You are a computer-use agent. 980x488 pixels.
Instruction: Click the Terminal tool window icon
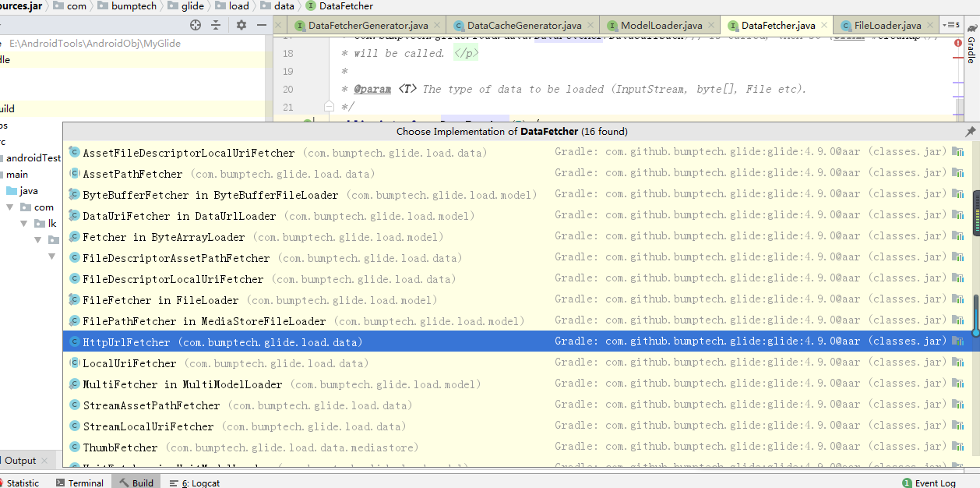click(x=60, y=483)
